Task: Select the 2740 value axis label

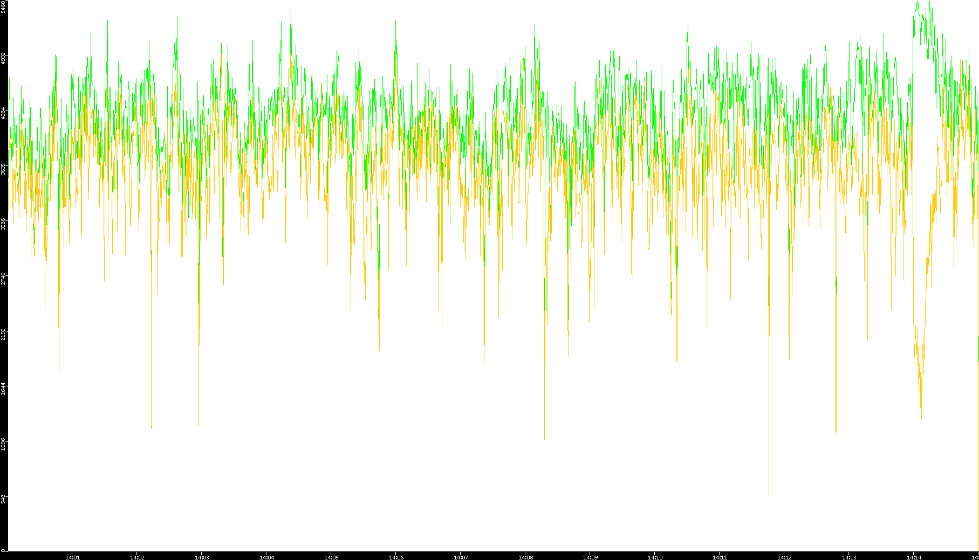Action: click(4, 279)
